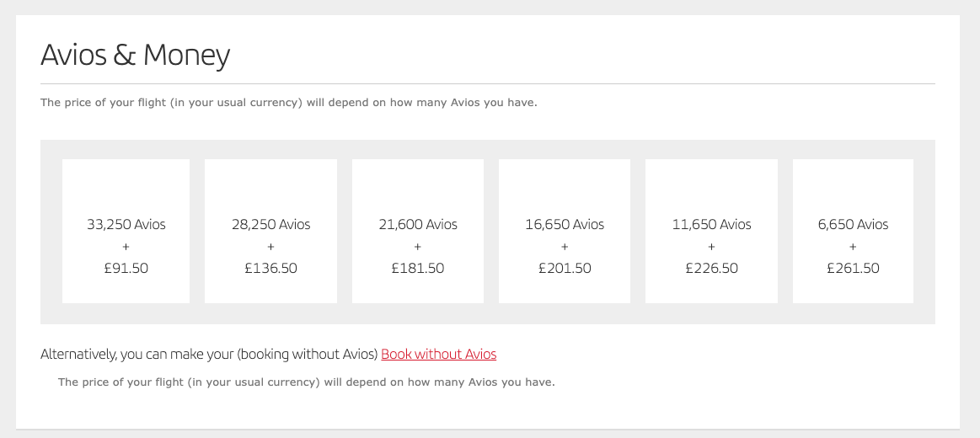This screenshot has height=438, width=980.
Task: Click the £136.50 price text
Action: tap(270, 269)
